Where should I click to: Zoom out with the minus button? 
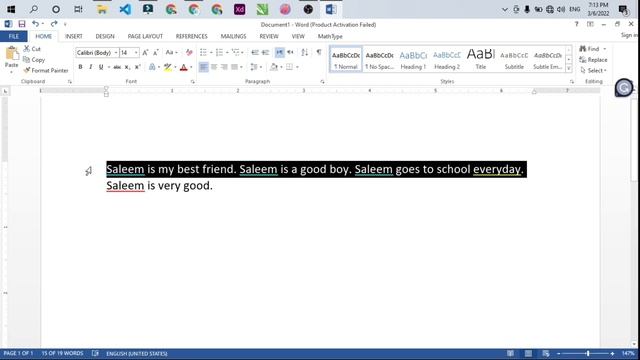click(559, 353)
